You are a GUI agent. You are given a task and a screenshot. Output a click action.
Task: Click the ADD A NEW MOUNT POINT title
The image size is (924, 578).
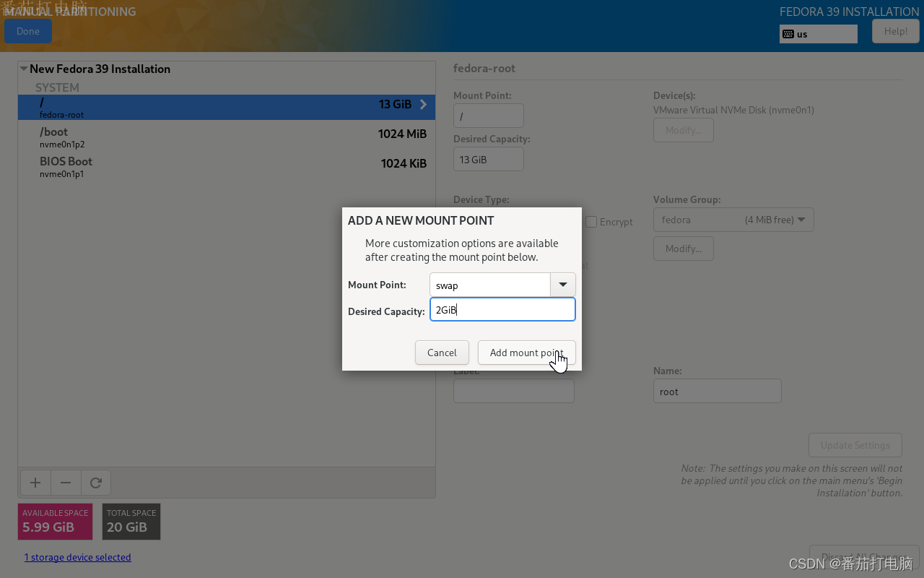421,220
